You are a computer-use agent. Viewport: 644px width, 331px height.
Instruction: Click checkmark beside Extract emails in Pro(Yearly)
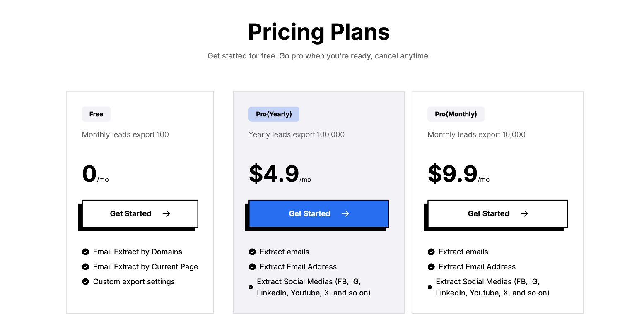pyautogui.click(x=252, y=252)
